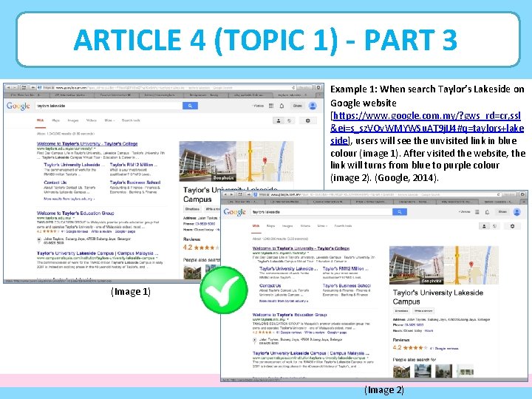Click the blue search magnifier button in Image 2
The image size is (532, 399).
click(x=399, y=212)
